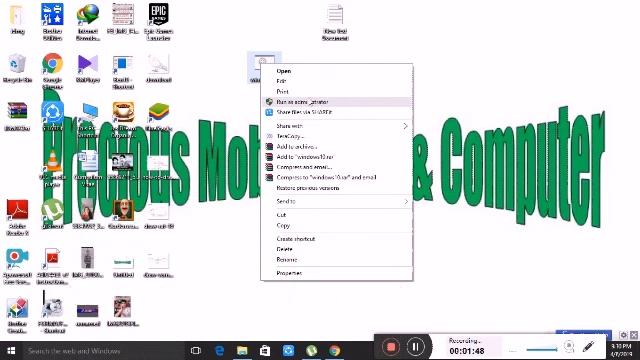Open Task View on the taskbar
Screen dimensions: 640x360
pos(196,351)
